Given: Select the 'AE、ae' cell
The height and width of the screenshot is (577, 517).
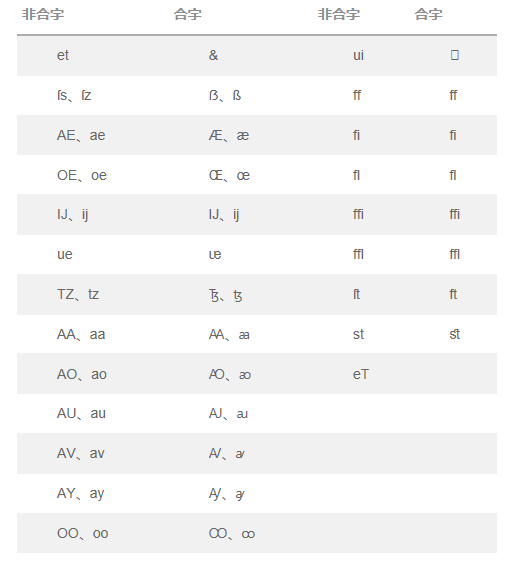Looking at the screenshot, I should [81, 135].
